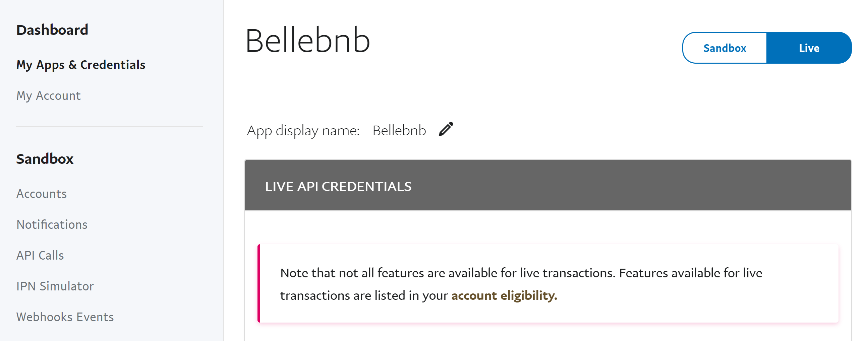The image size is (868, 341).
Task: View API Calls in sidebar
Action: (x=40, y=256)
